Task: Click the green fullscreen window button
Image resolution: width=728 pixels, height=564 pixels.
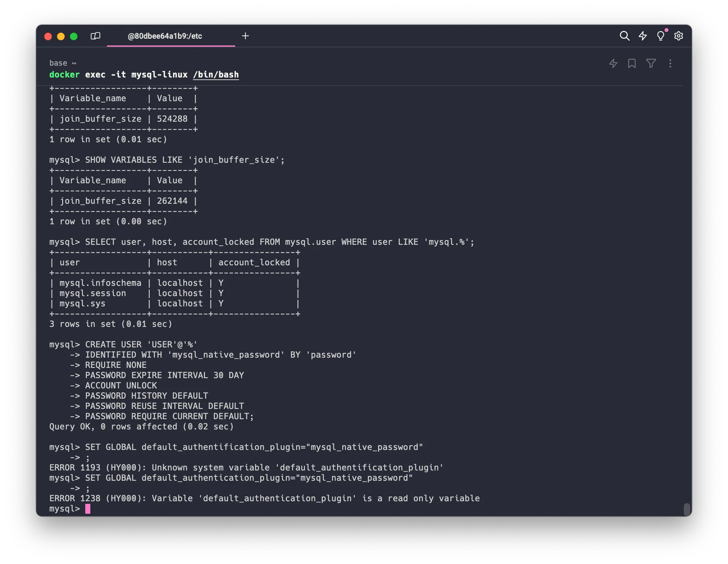Action: (74, 36)
